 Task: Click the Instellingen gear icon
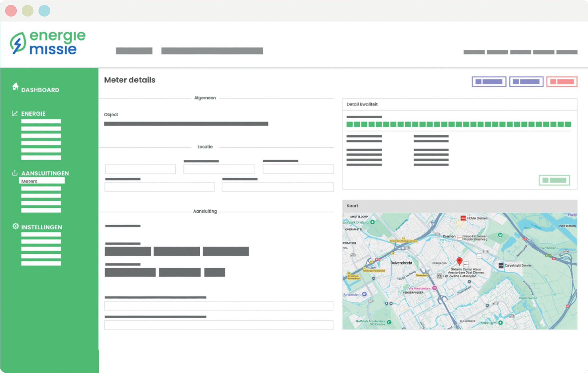pos(16,226)
